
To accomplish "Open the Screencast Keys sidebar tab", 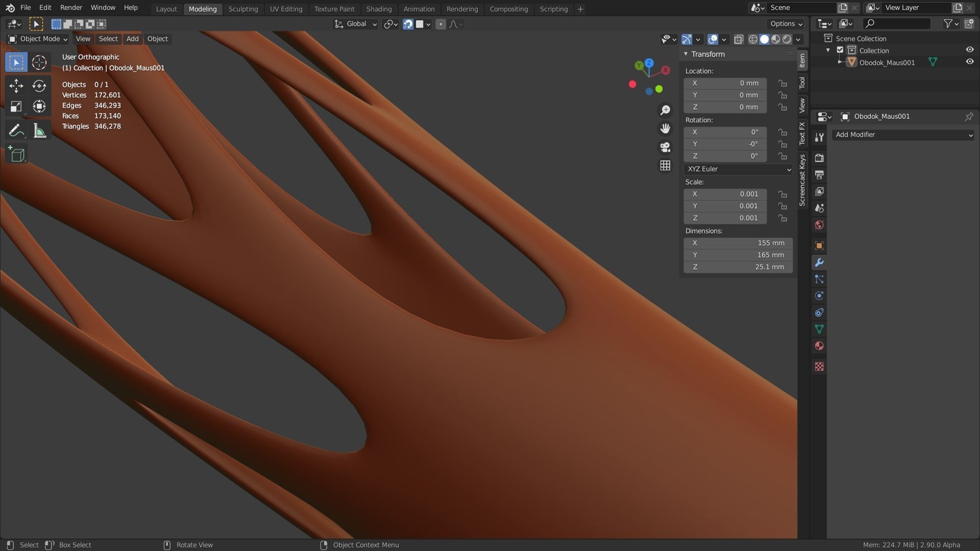I will point(802,180).
